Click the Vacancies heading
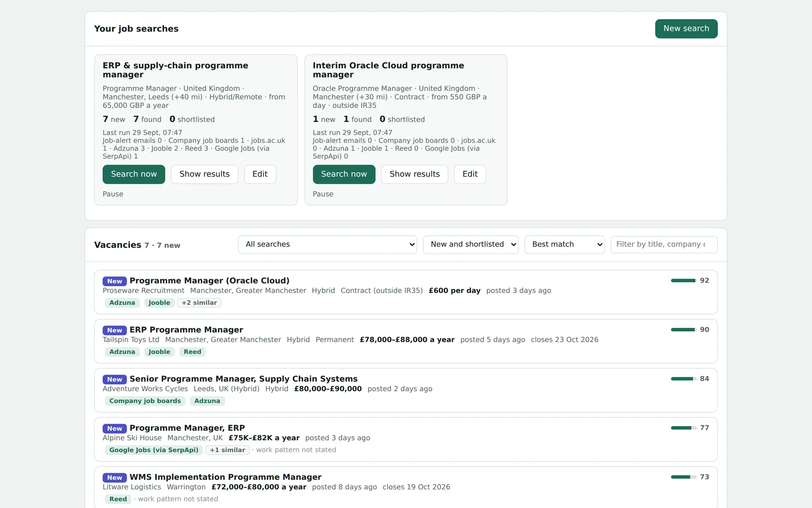The height and width of the screenshot is (508, 812). (x=118, y=245)
